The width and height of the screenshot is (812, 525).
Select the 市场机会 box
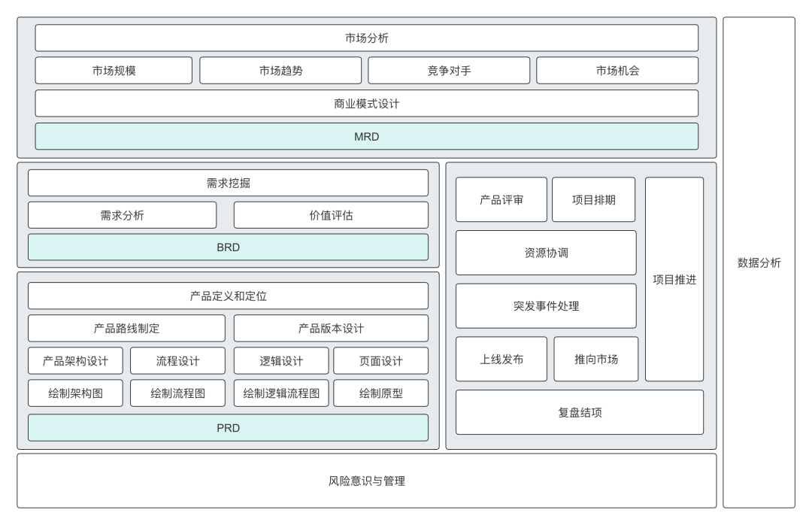(617, 71)
